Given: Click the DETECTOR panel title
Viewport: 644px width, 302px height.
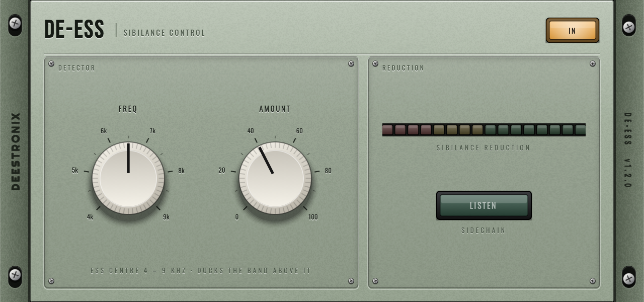Looking at the screenshot, I should point(77,68).
